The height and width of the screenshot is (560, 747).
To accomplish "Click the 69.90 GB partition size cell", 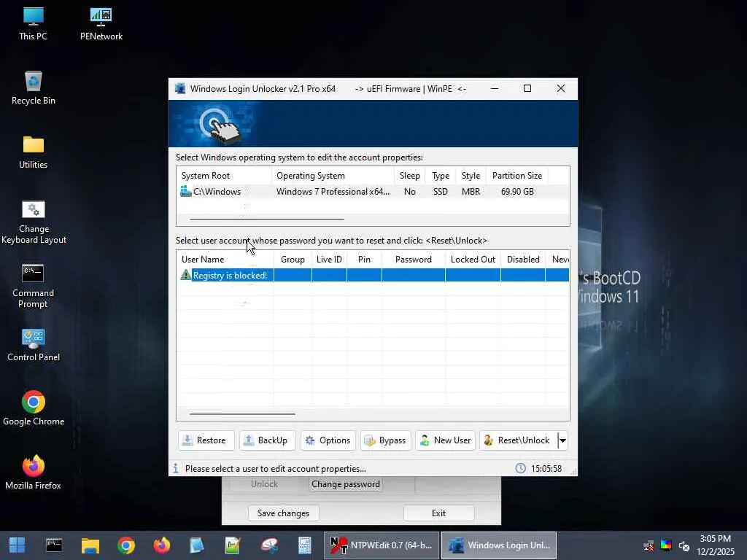I will pos(517,192).
